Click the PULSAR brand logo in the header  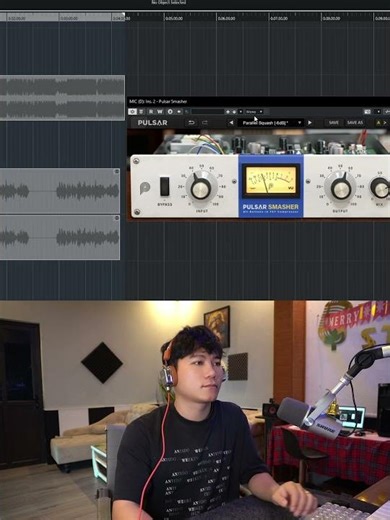coord(153,123)
